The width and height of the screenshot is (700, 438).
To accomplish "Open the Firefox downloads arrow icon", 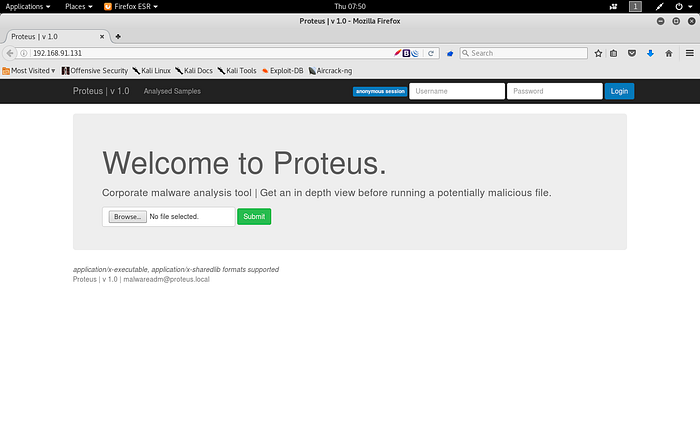I will pyautogui.click(x=650, y=53).
